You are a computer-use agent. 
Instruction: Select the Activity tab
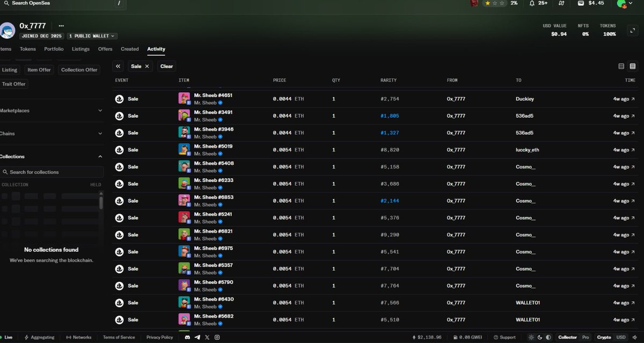pos(156,49)
